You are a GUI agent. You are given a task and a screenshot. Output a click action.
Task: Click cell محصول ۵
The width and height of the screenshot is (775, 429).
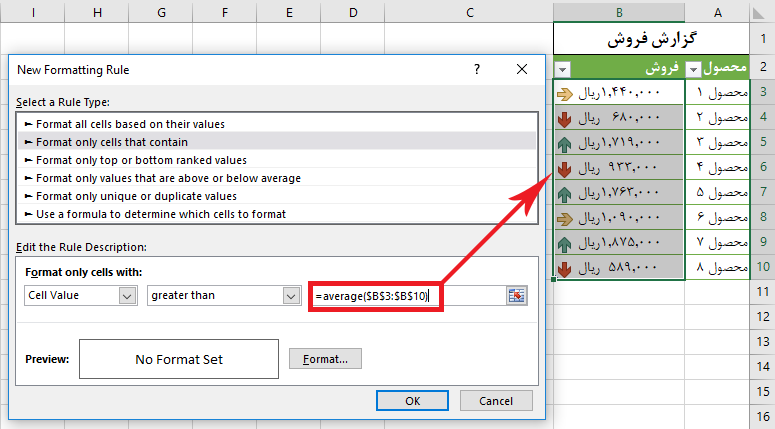click(717, 192)
